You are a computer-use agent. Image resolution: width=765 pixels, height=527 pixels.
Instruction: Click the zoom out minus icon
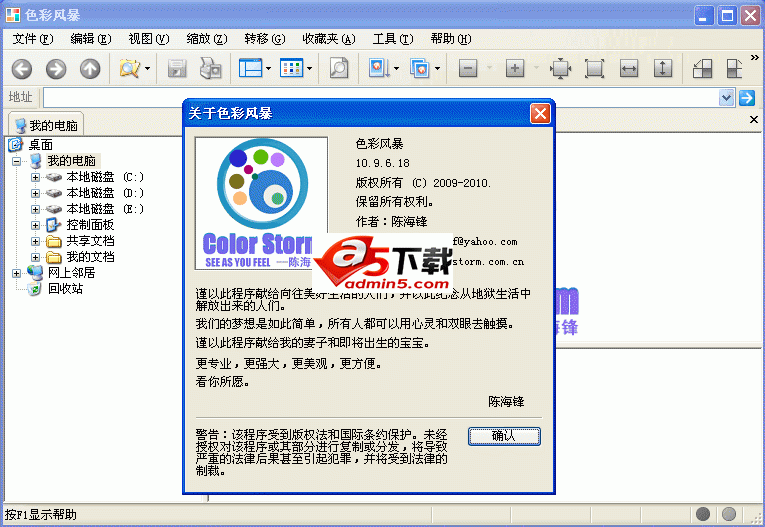pos(468,68)
